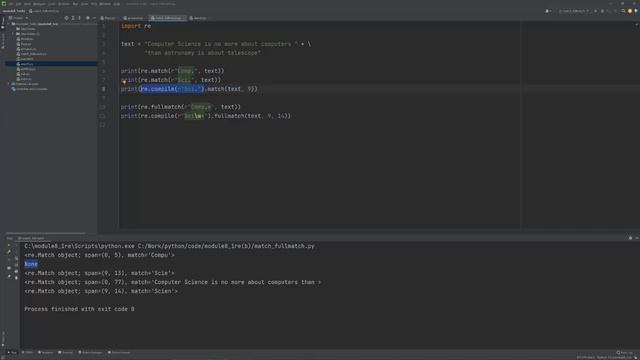Viewport: 640px width, 360px height.
Task: Select the highlighted file row in project tree
Action: click(51, 64)
